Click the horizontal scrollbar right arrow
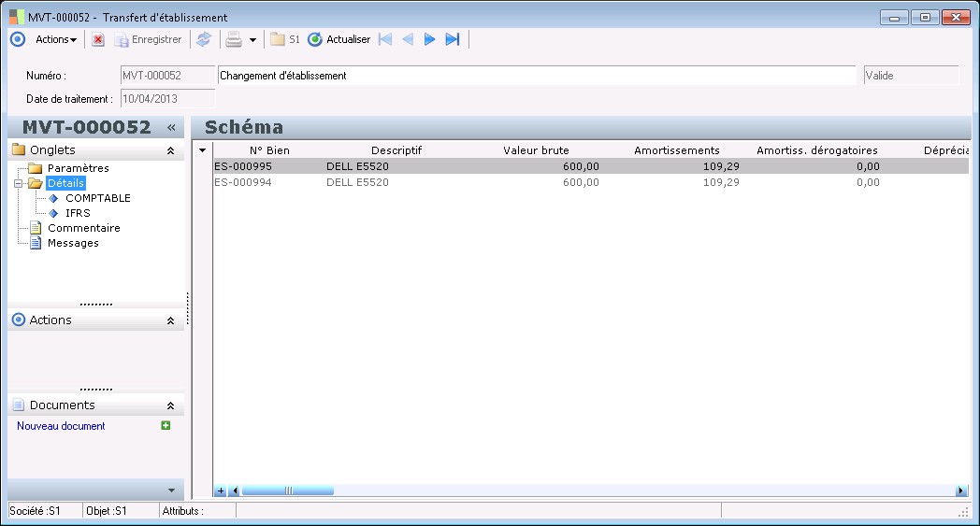980x526 pixels. coord(961,491)
